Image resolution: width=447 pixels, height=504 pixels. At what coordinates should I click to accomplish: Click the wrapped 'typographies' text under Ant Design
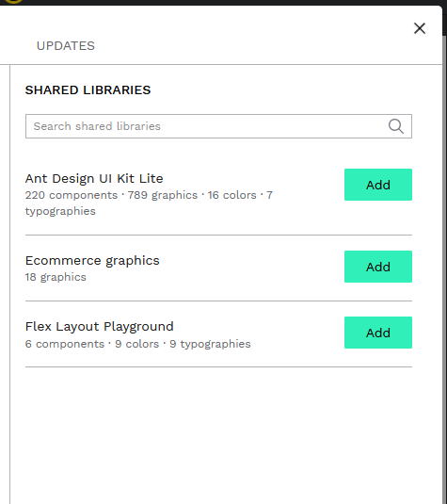tap(60, 212)
